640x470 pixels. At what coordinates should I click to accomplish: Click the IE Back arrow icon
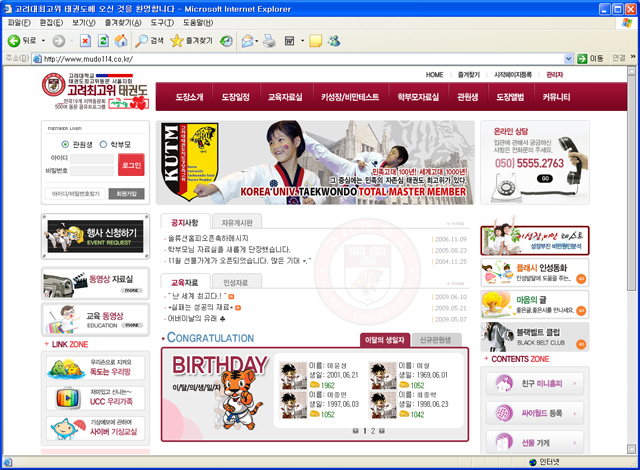click(x=14, y=40)
